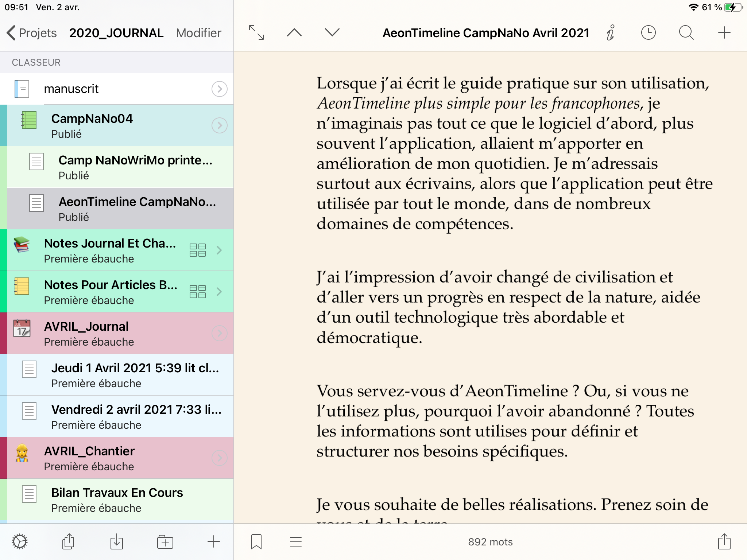Tap Modifier to edit binder
747x560 pixels.
click(198, 33)
